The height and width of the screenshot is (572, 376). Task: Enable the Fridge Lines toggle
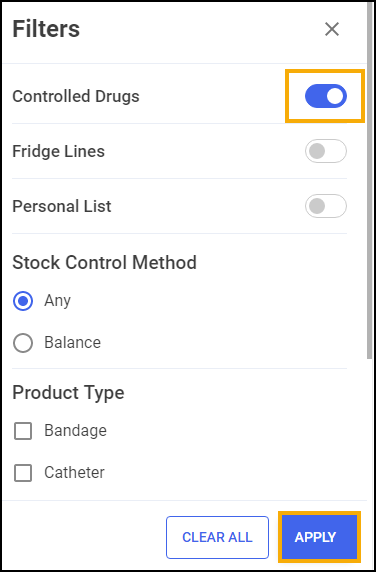point(326,151)
